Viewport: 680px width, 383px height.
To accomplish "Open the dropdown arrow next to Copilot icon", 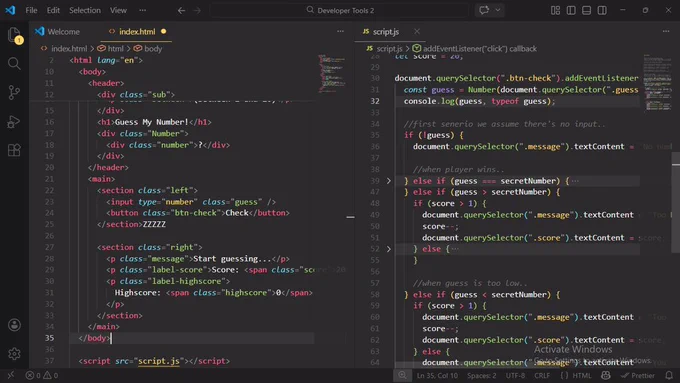I will (x=498, y=10).
